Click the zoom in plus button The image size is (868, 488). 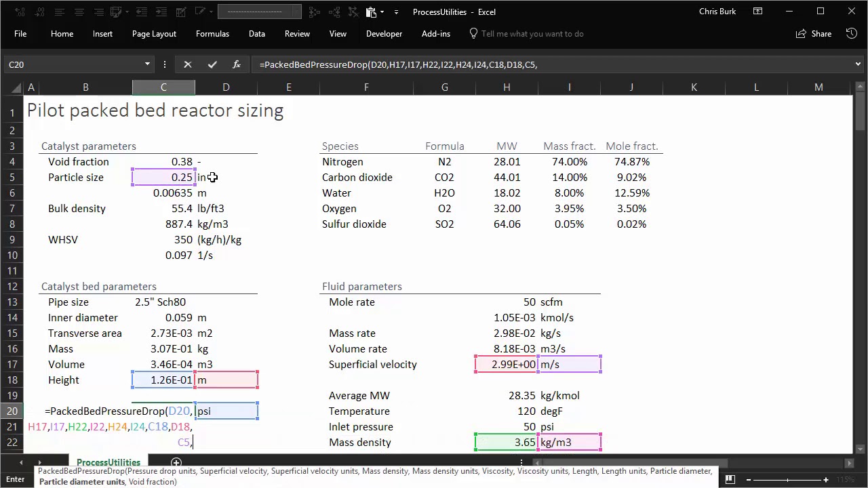click(825, 480)
